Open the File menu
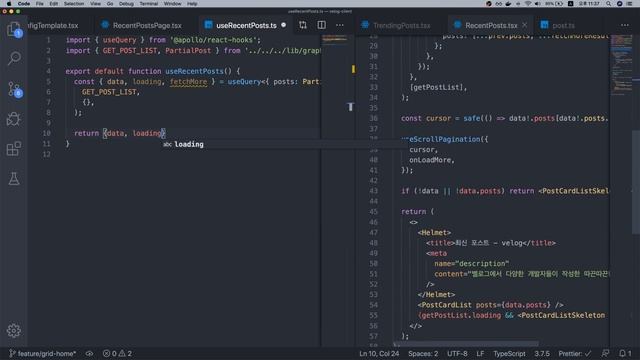 39,4
